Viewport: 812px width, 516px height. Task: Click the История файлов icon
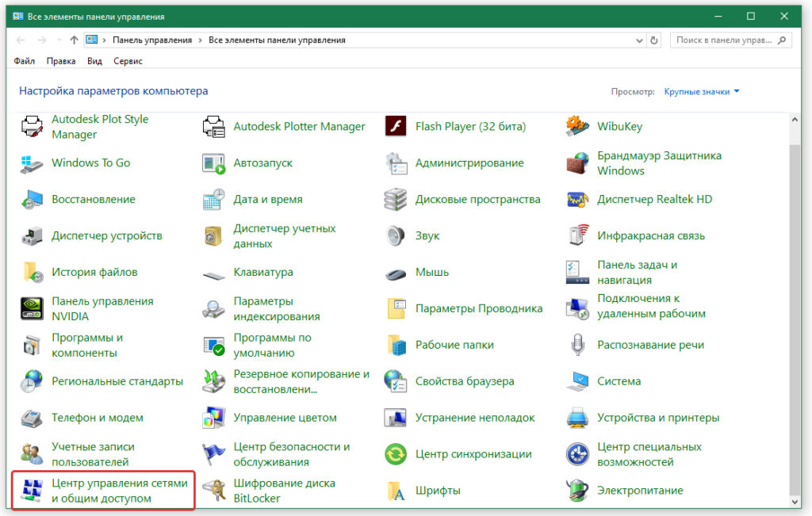(32, 272)
